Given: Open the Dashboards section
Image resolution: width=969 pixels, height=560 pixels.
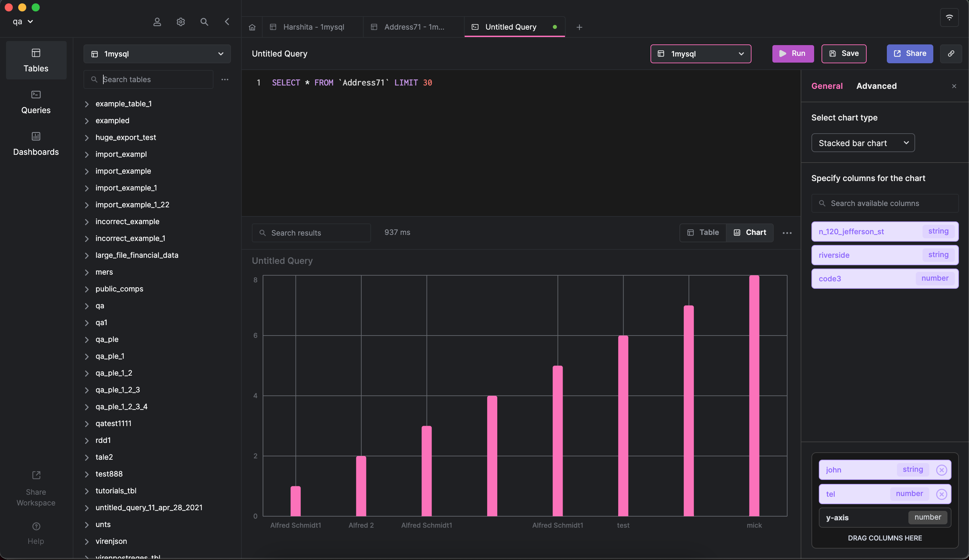Looking at the screenshot, I should pos(36,144).
